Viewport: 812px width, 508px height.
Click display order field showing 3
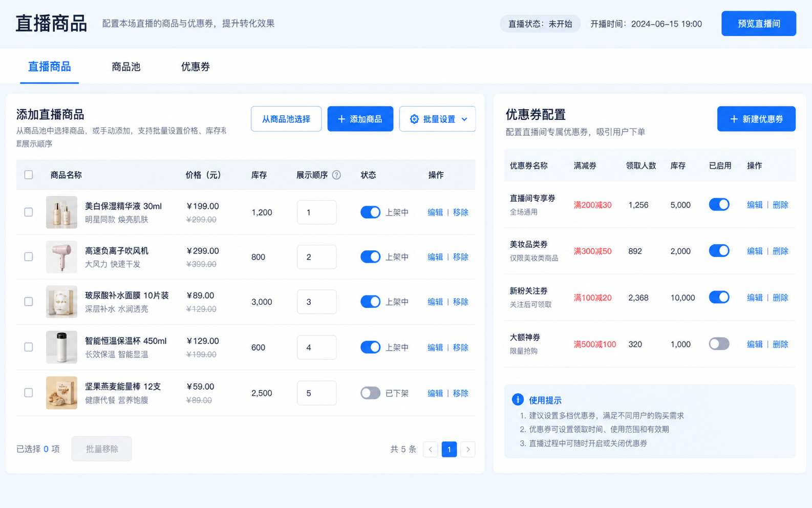click(317, 302)
